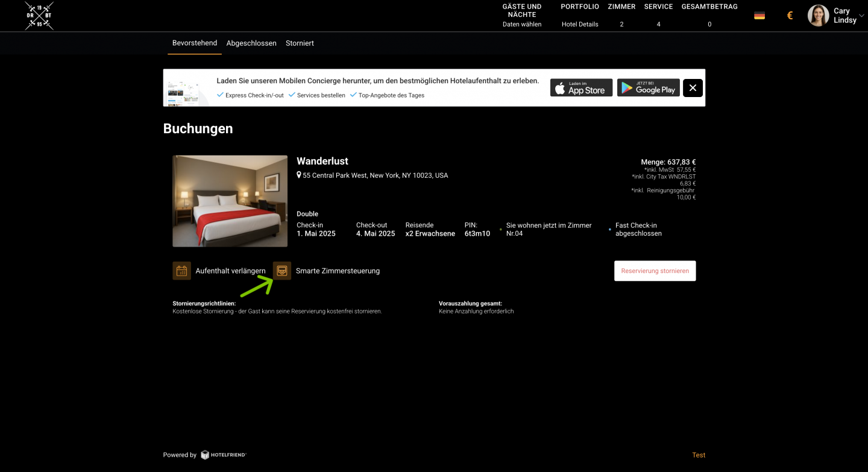Click the Fast Check-in abgeschlossen status
The image size is (868, 472).
pos(638,229)
